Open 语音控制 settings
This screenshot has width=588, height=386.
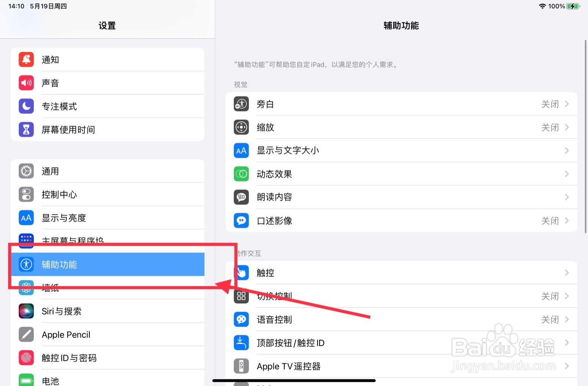click(x=401, y=319)
